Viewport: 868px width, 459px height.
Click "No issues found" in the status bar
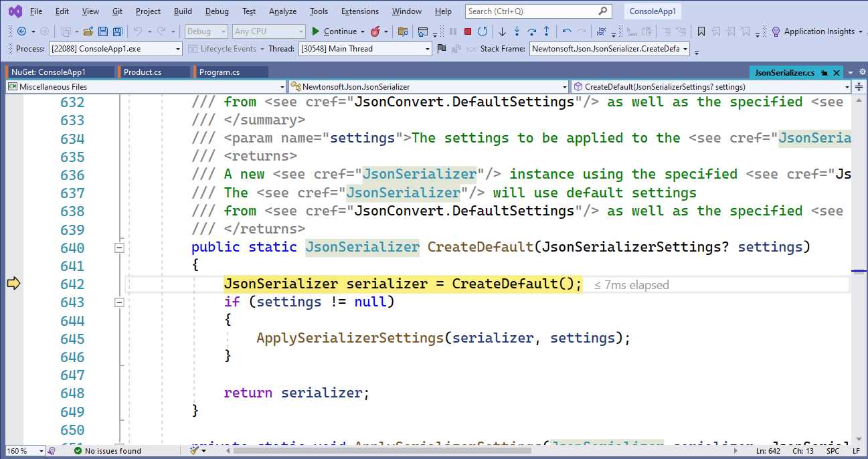[112, 450]
